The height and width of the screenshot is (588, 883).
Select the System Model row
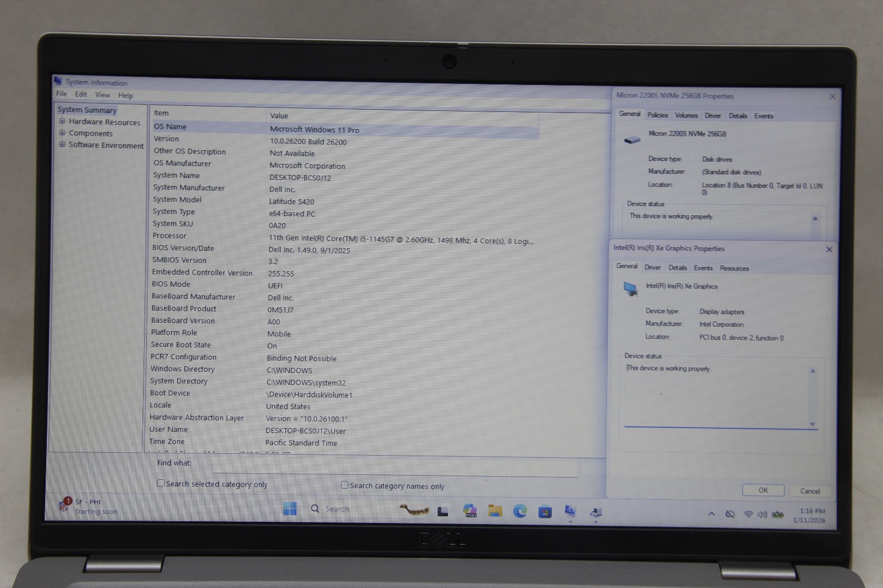click(x=345, y=200)
